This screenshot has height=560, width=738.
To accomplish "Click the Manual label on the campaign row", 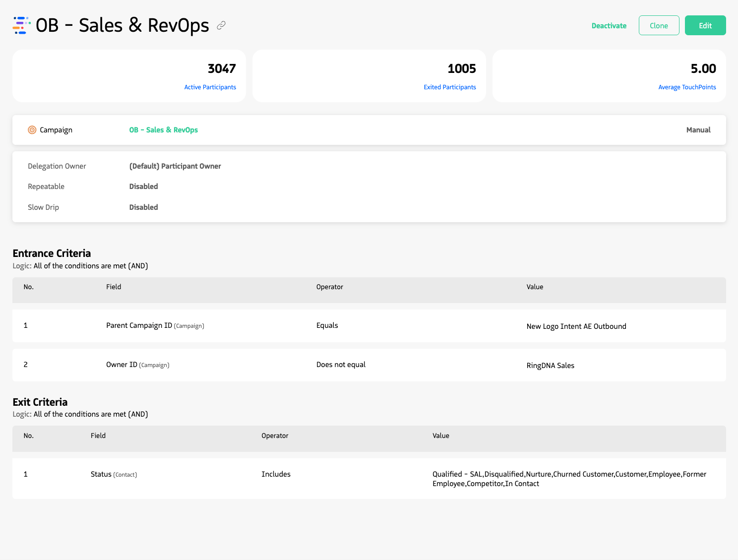I will tap(698, 129).
